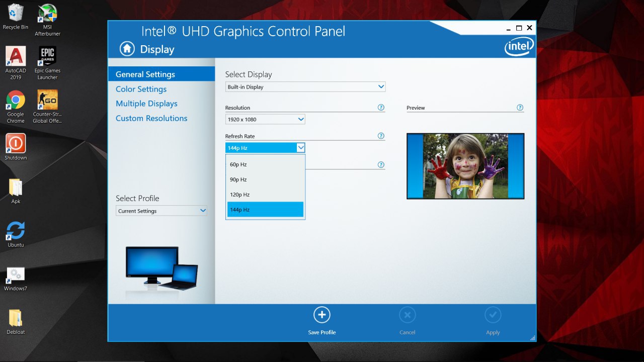Click the preview image of child

[x=465, y=166]
